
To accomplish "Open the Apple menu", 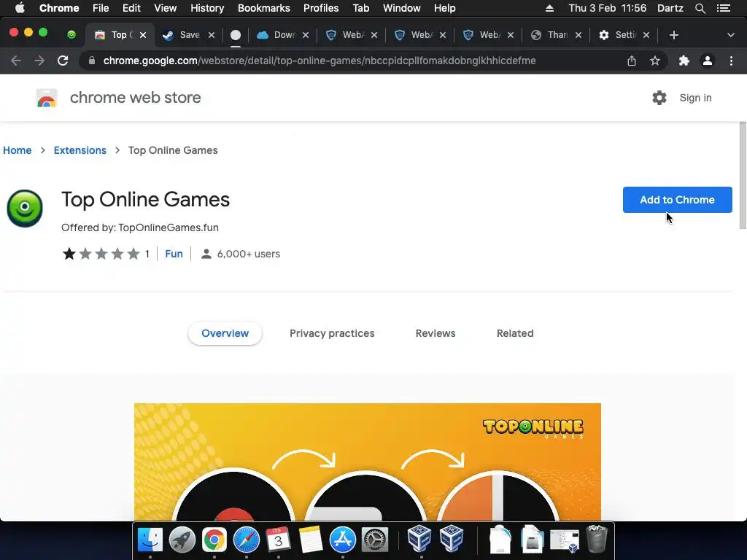I will coord(20,8).
